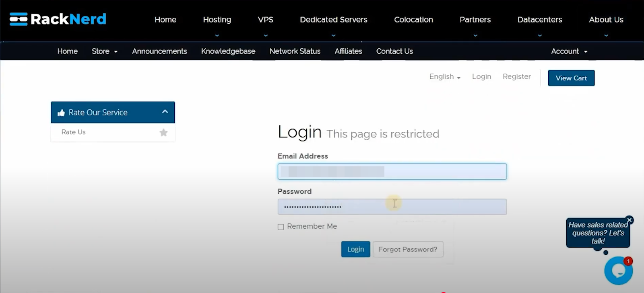This screenshot has width=644, height=293.
Task: Expand the Partners menu chevron
Action: 475,35
